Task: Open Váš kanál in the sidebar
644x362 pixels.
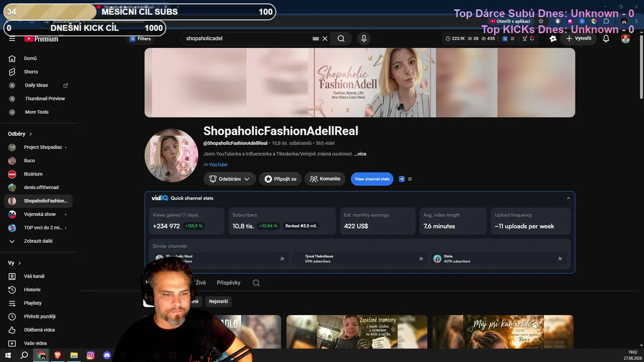Action: coord(39,277)
